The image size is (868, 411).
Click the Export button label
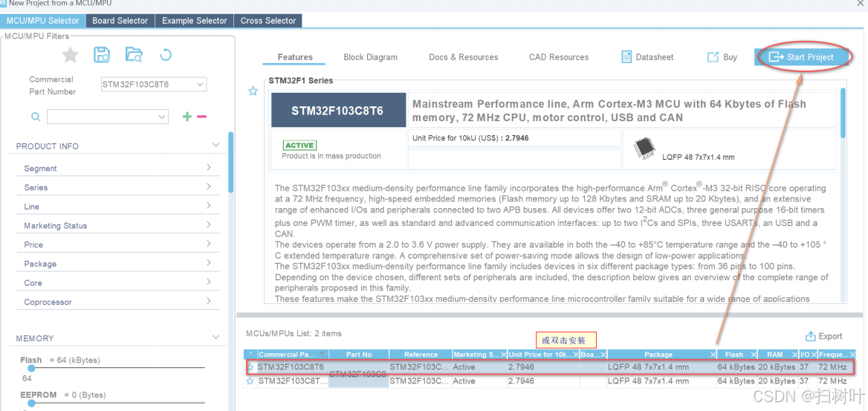[x=830, y=336]
